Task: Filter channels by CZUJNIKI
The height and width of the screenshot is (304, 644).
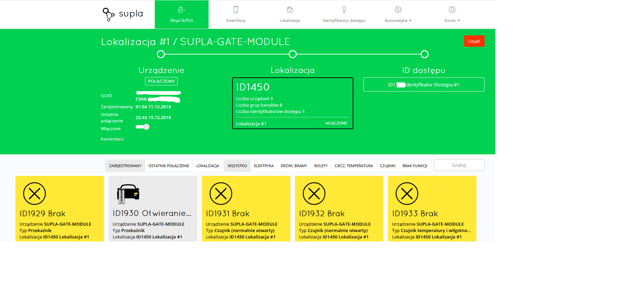Action: tap(388, 166)
